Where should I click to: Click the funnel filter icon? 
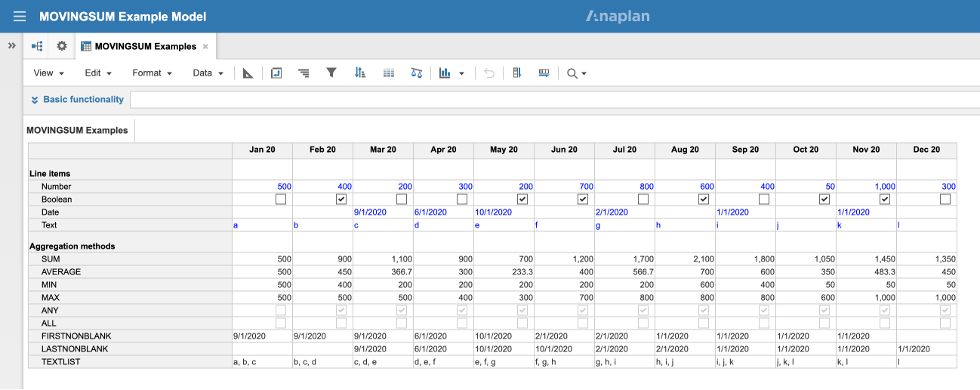(x=331, y=73)
